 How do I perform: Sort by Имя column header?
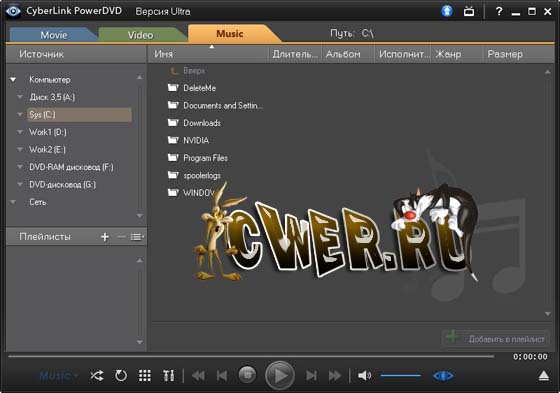coord(208,54)
